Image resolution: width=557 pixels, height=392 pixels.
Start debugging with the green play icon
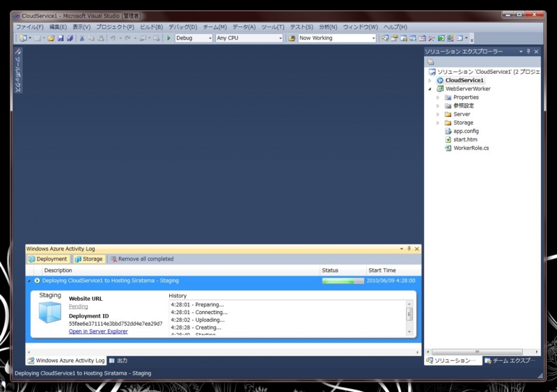point(168,38)
